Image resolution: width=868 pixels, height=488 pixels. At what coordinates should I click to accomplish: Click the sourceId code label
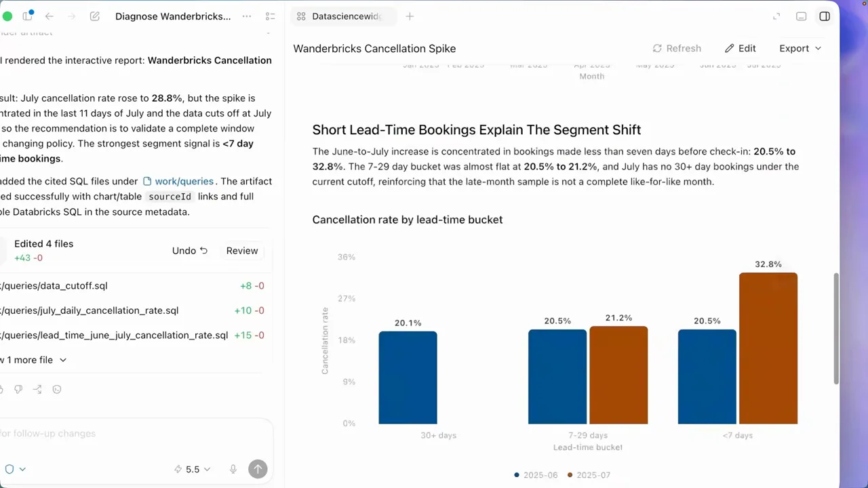[x=170, y=197]
